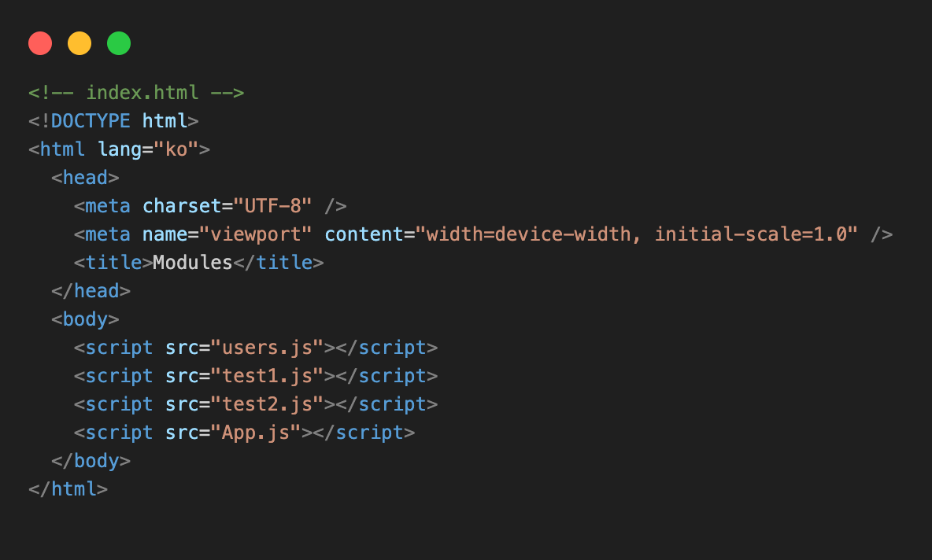Click the charset "UTF-8" value

pyautogui.click(x=272, y=206)
